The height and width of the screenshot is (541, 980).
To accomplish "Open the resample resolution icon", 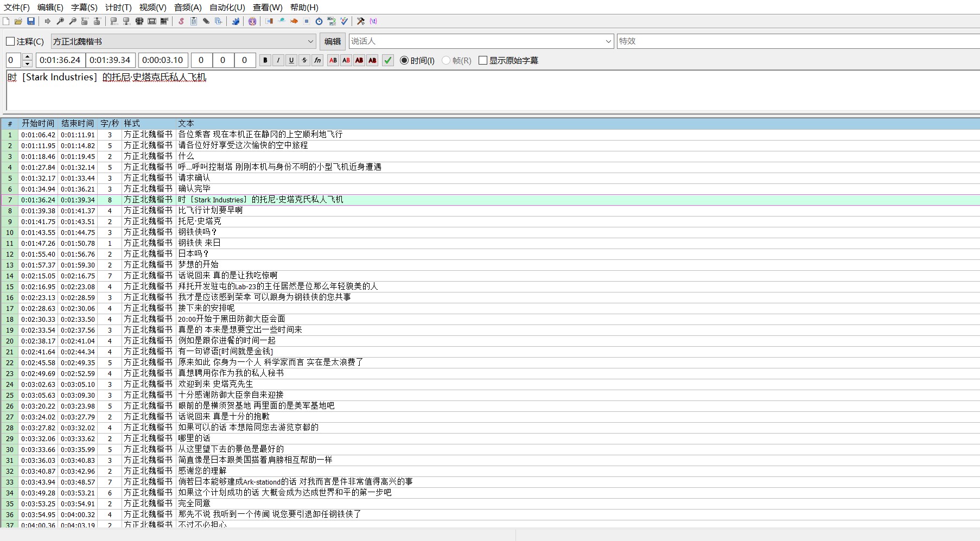I will pos(307,21).
